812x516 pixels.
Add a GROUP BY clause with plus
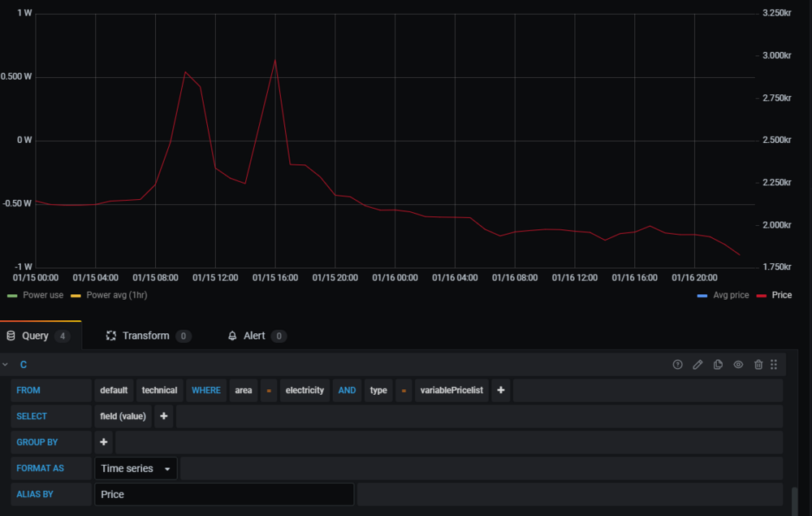click(x=104, y=442)
